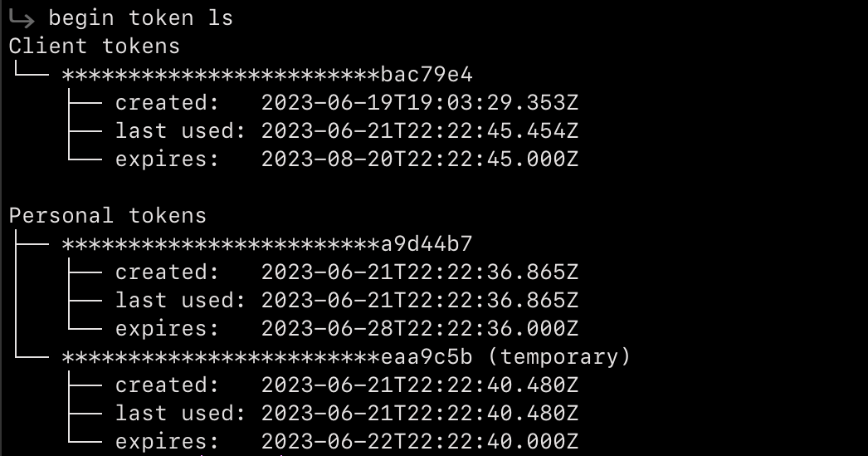Click the expiry date 2023-06-28T22:22:36.000Z
Viewport: 868px width, 456px height.
(420, 329)
